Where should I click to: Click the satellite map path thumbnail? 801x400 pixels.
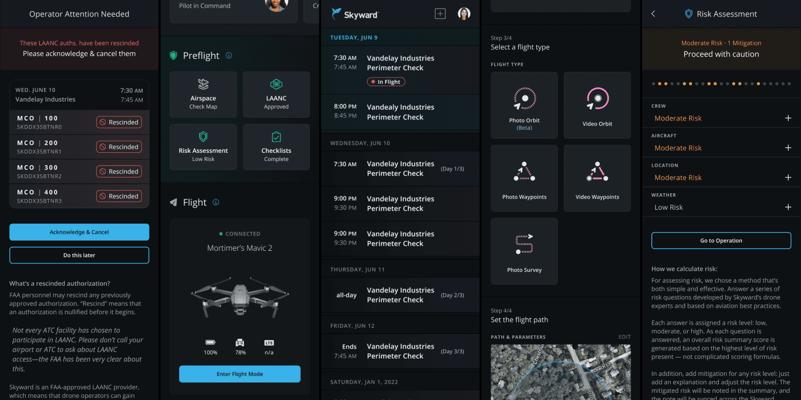[x=560, y=372]
